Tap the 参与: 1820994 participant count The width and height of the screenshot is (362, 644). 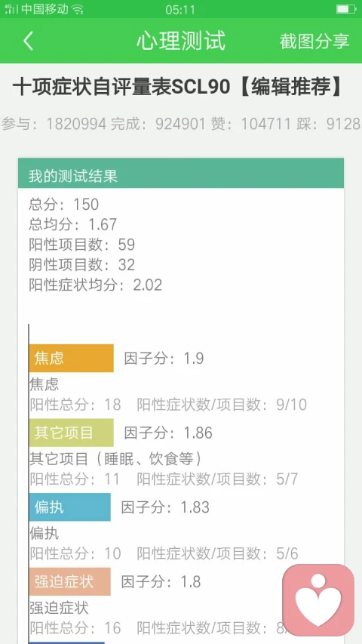tap(54, 123)
